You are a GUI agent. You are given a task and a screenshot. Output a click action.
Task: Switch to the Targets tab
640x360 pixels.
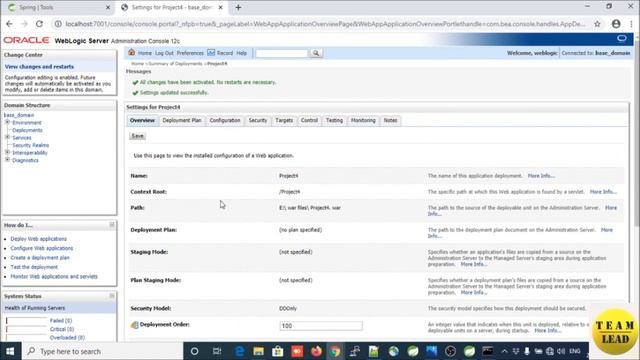point(284,120)
